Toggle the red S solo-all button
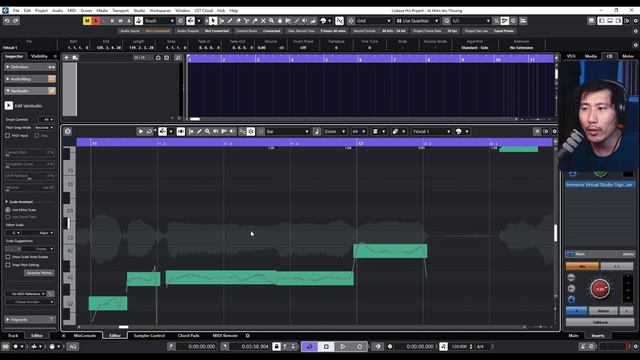Viewport: 640px width, 360px height. tap(96, 21)
